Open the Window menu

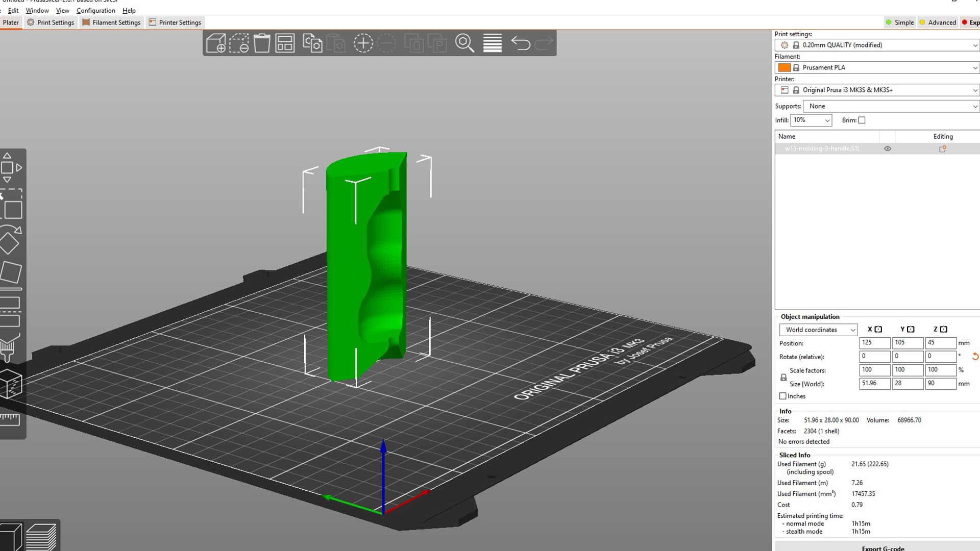pyautogui.click(x=37, y=10)
